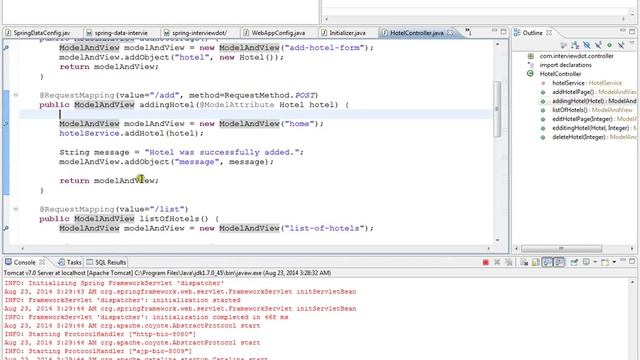Image resolution: width=640 pixels, height=360 pixels.
Task: Toggle Sort alphabetically in Outline toolbar
Action: pos(575,45)
